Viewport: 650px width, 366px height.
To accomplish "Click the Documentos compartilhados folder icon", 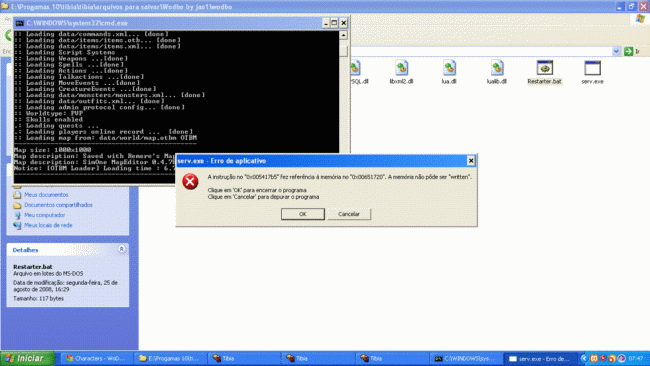I will point(17,205).
